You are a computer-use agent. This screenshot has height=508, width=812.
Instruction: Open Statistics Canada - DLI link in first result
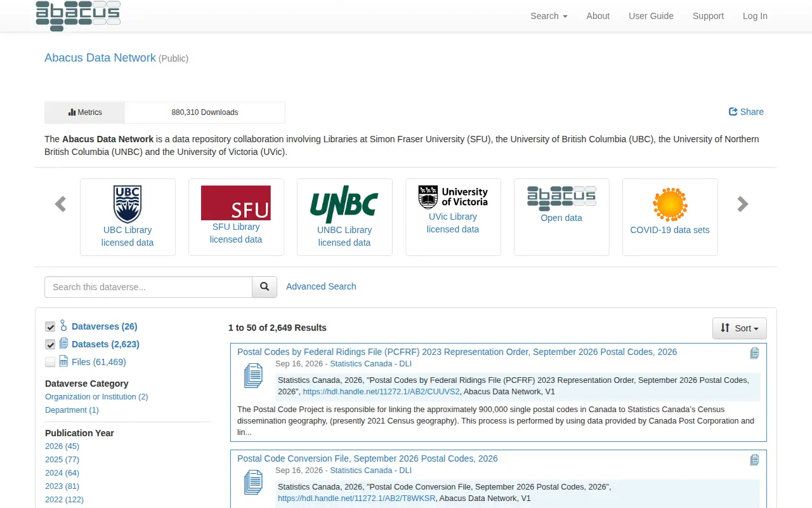[370, 364]
